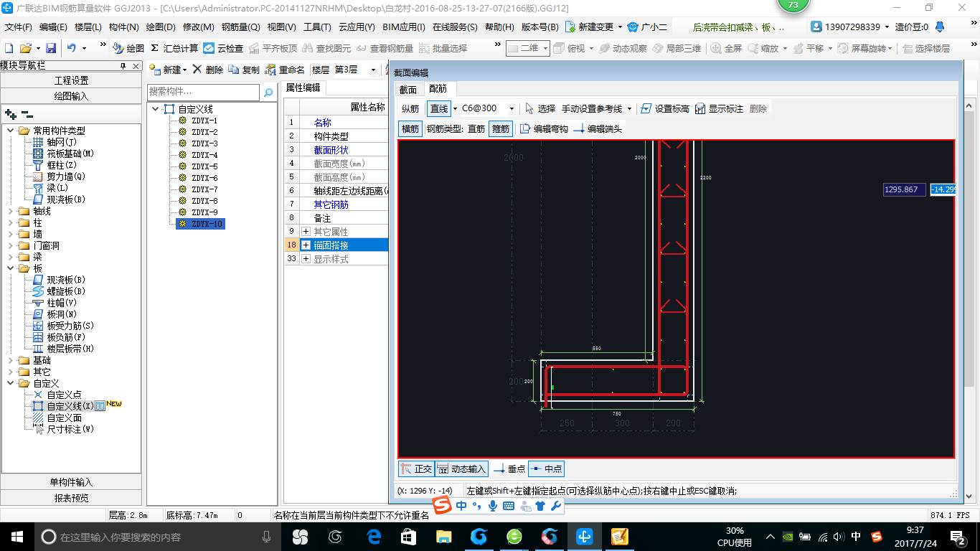This screenshot has height=551, width=980.
Task: Expand the 基础 tree folder
Action: (10, 360)
